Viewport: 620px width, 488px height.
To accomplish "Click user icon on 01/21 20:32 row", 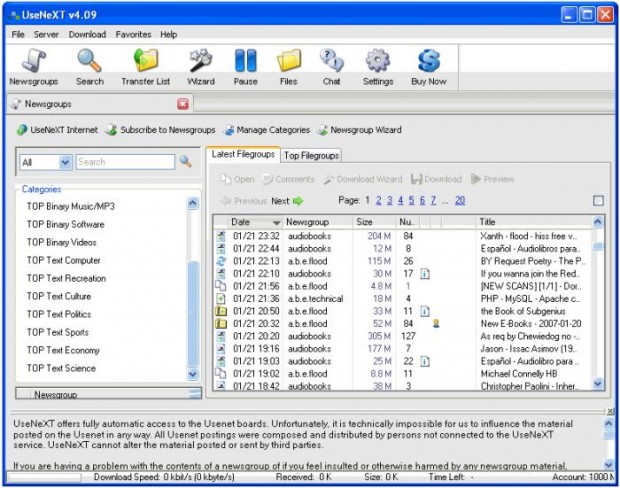I will pos(436,323).
